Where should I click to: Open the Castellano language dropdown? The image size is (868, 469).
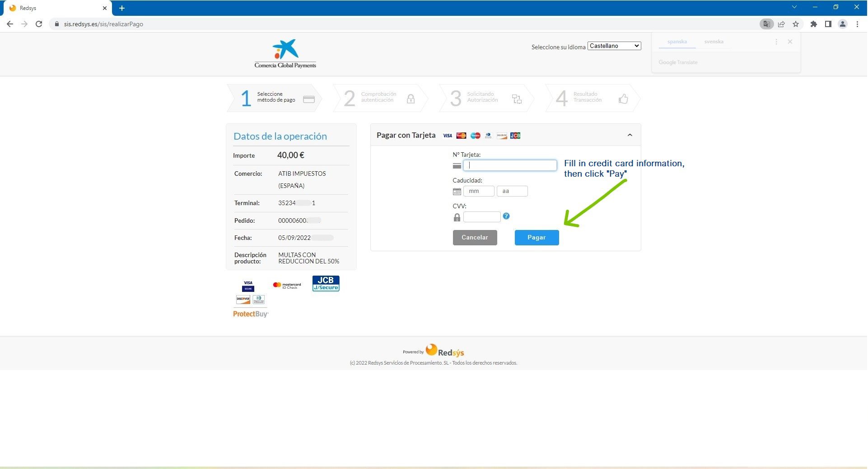[x=614, y=46]
